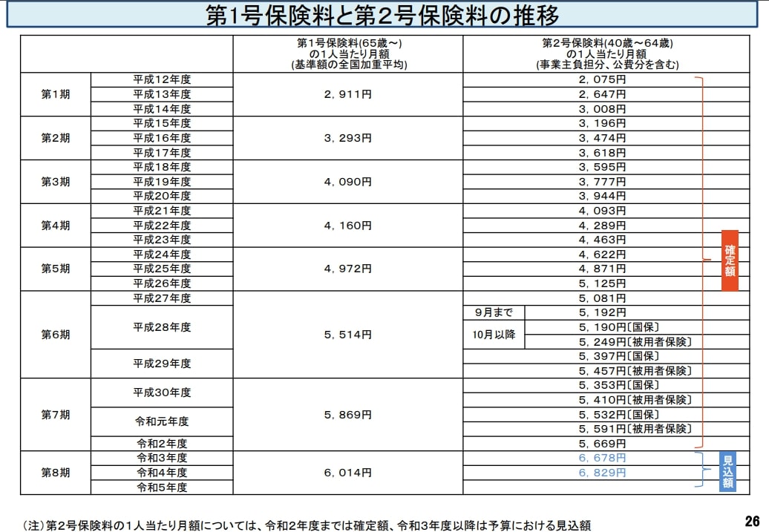
Task: Click the 5,125円 value
Action: tap(602, 283)
